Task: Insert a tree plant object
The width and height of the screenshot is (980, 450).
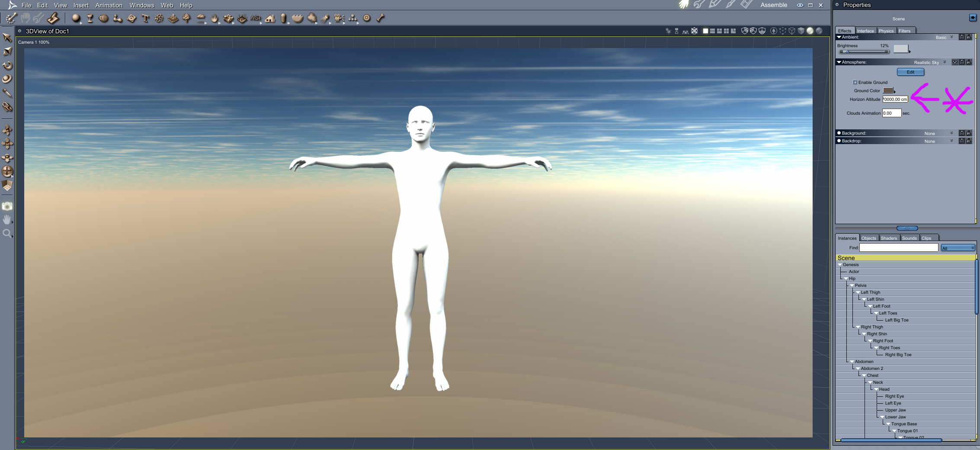Action: (x=187, y=18)
